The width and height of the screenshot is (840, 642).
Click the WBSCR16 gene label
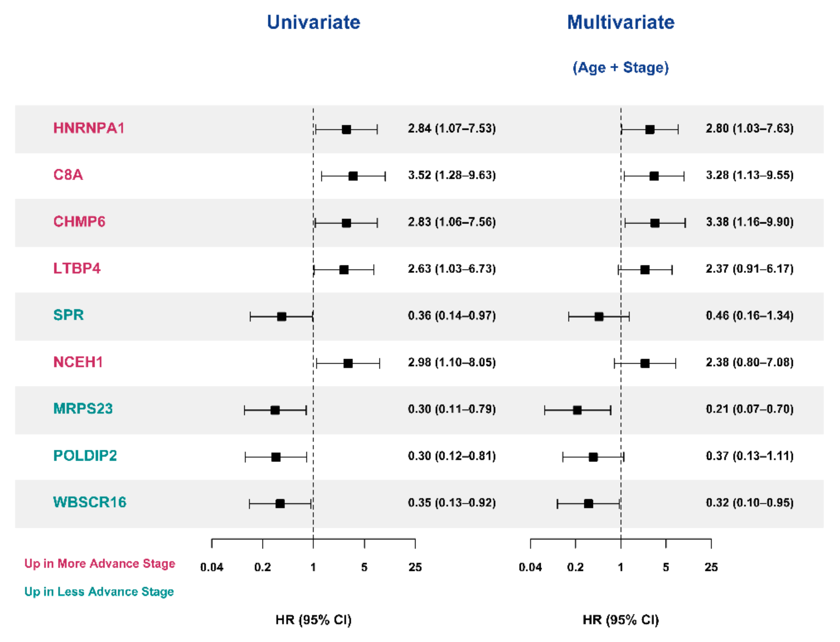(90, 502)
